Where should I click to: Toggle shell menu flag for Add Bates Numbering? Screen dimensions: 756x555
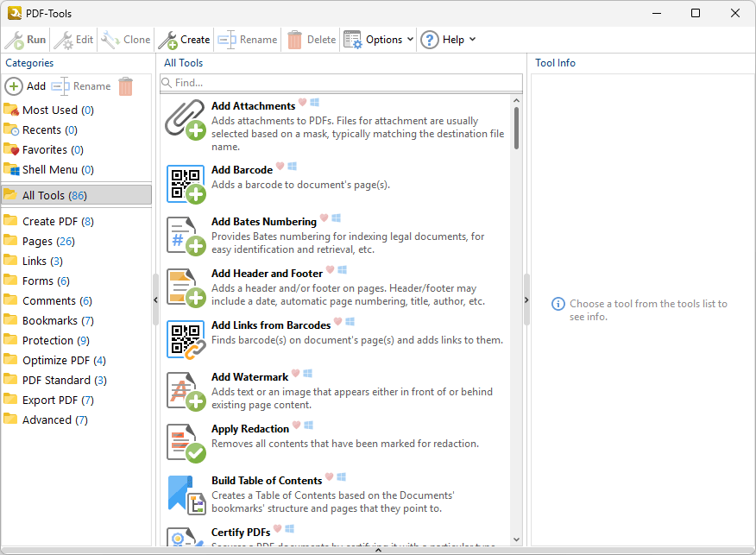pos(336,218)
